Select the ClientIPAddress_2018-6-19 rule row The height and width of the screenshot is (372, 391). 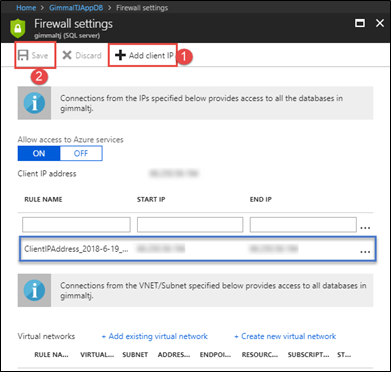coord(197,249)
